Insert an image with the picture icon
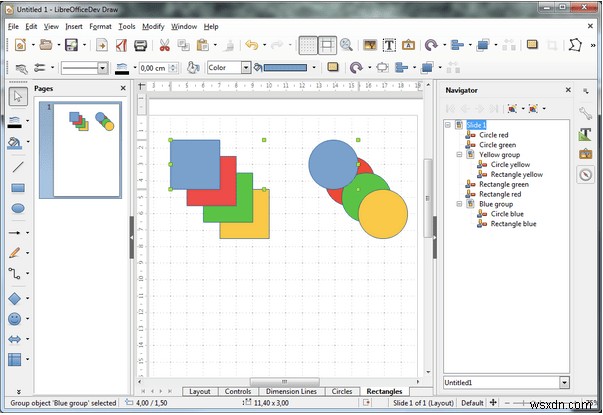The height and width of the screenshot is (415, 603). click(x=370, y=45)
